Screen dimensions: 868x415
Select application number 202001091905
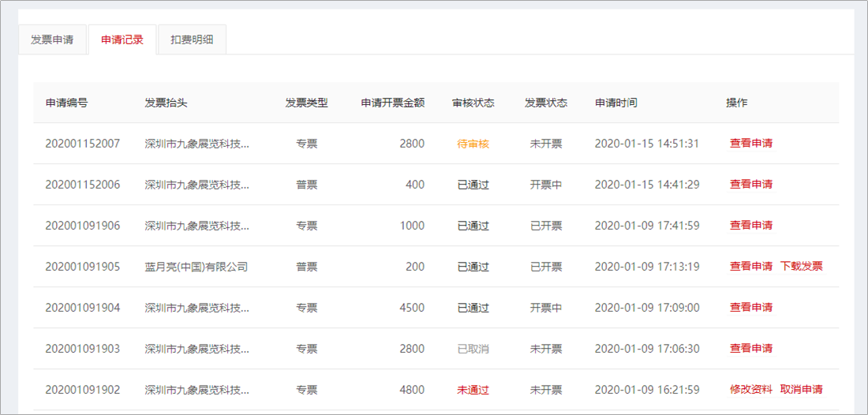[83, 266]
